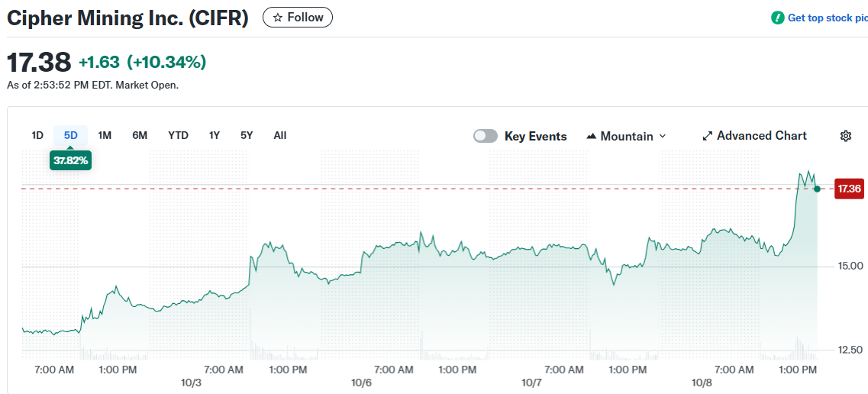Click the Advanced Chart expand arrows icon

pos(707,136)
